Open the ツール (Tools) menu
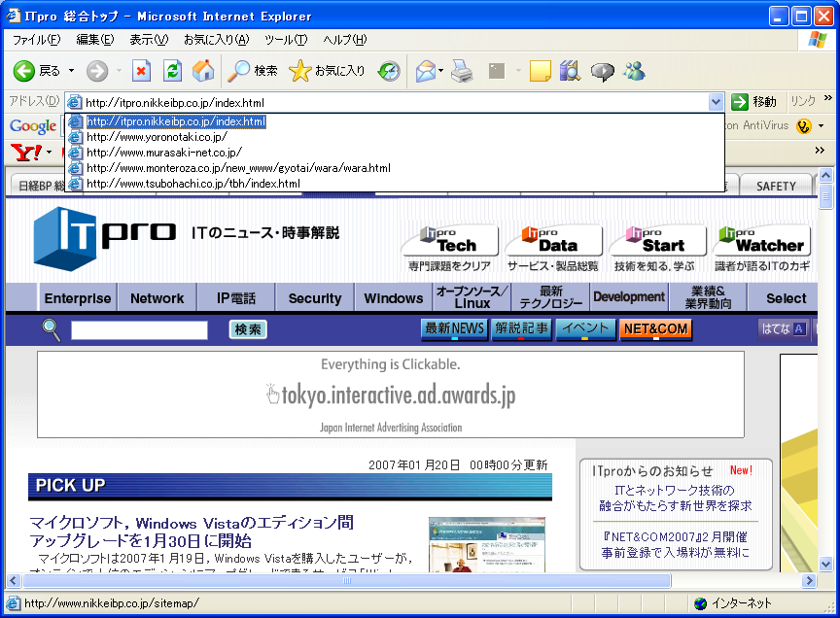 tap(286, 40)
